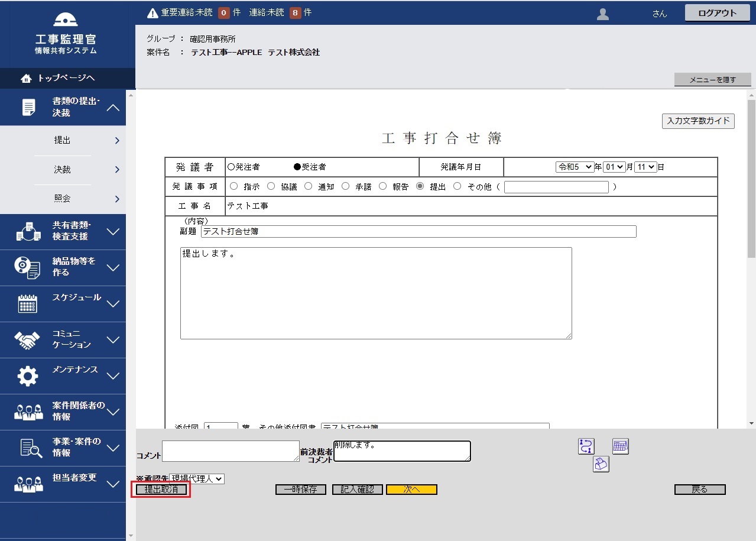Select the 承諾 radio button
Screen dimensions: 756x541
tap(346, 186)
